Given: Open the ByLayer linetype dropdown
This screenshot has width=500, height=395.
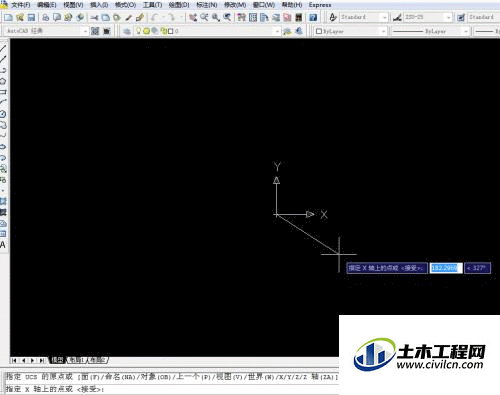Looking at the screenshot, I should (466, 31).
